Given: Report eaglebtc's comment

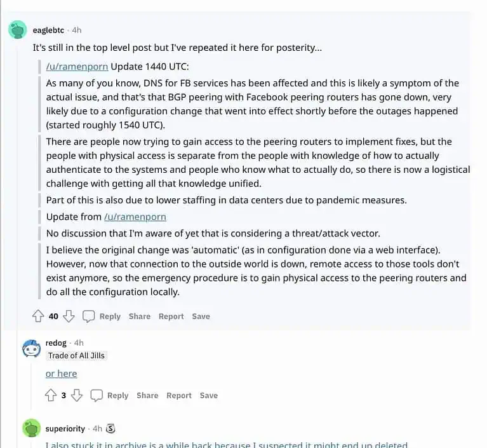Looking at the screenshot, I should [x=171, y=316].
